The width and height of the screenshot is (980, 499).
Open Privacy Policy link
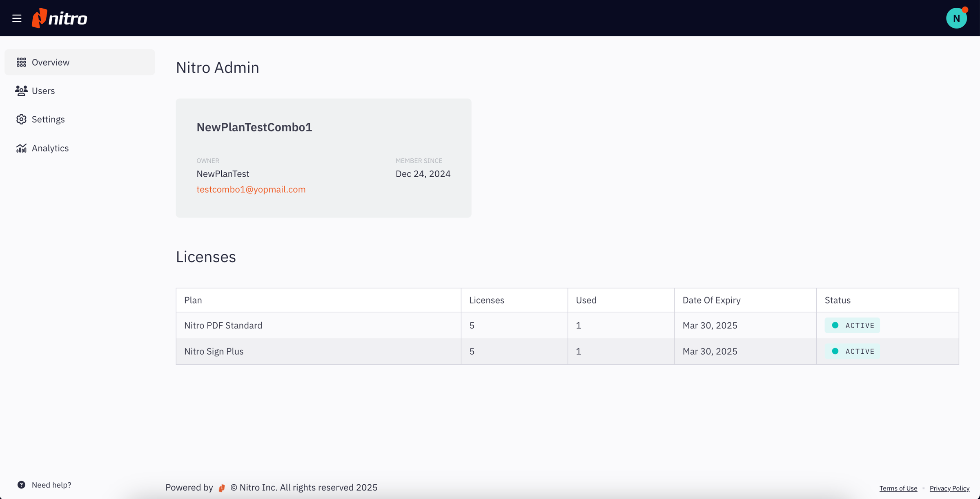pos(949,488)
